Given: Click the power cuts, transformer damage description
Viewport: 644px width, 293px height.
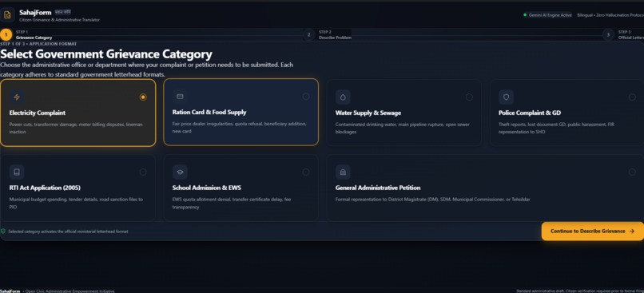Looking at the screenshot, I should point(76,128).
